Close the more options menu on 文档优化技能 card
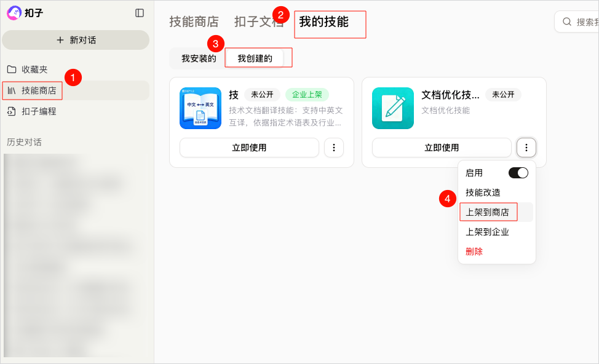Image resolution: width=599 pixels, height=364 pixels. (526, 148)
